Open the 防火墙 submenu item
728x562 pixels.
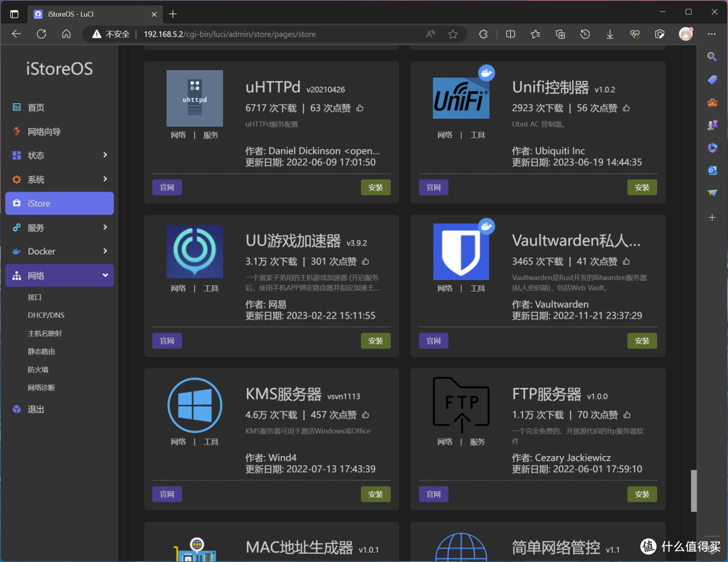pyautogui.click(x=38, y=370)
